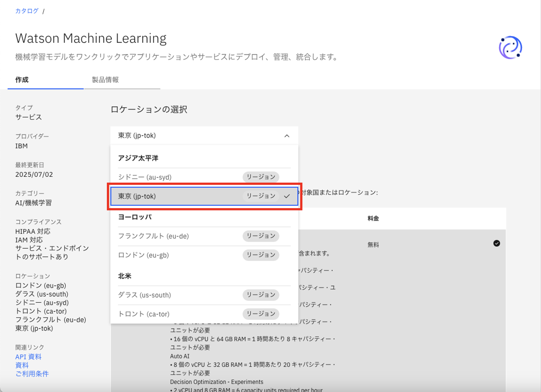Click the checkmark icon beside 東京 (jp-tok)
Viewport: 541px width, 392px height.
point(287,196)
